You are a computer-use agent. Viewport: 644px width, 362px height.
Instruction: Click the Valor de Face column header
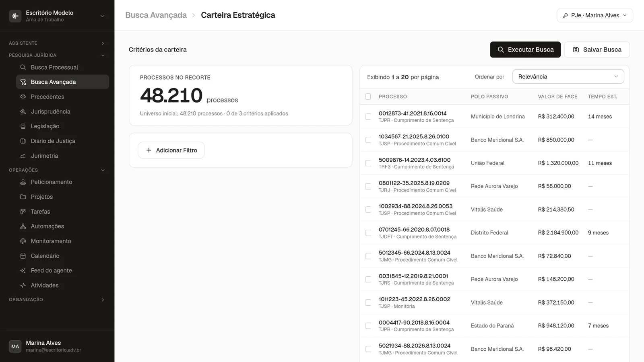pyautogui.click(x=557, y=97)
